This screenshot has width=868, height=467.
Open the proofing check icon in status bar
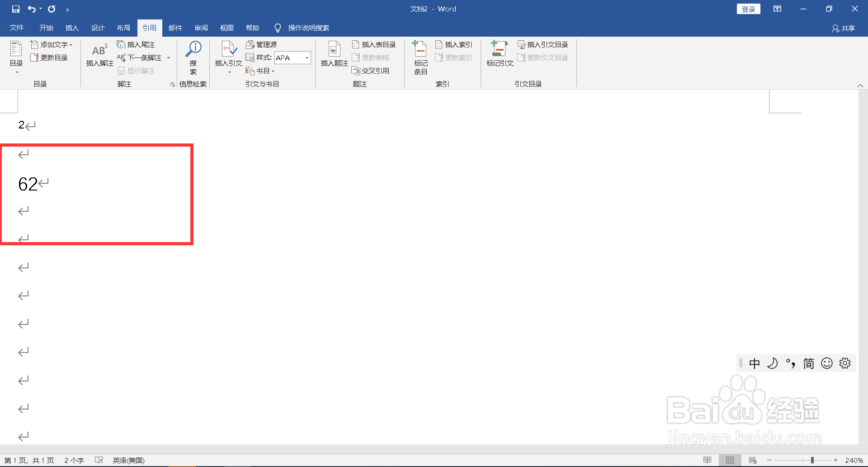click(99, 460)
